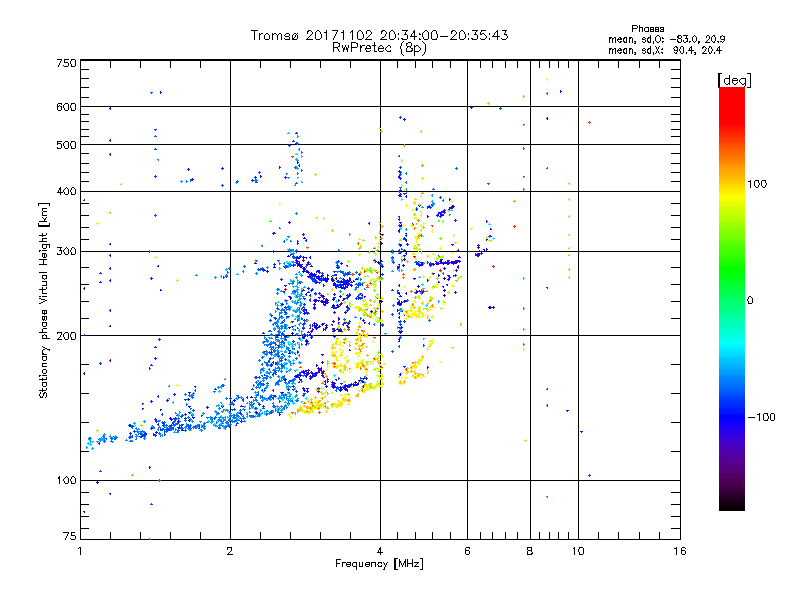Image resolution: width=800 pixels, height=600 pixels.
Task: Click the 'Phases' header text
Action: pos(647,29)
